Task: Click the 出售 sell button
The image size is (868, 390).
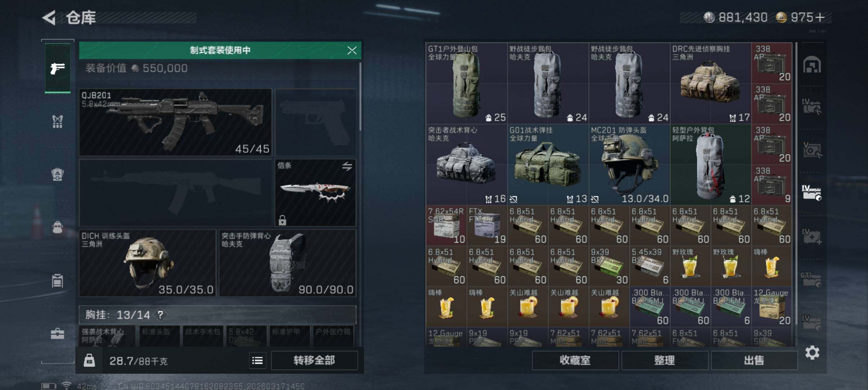Action: tap(754, 360)
